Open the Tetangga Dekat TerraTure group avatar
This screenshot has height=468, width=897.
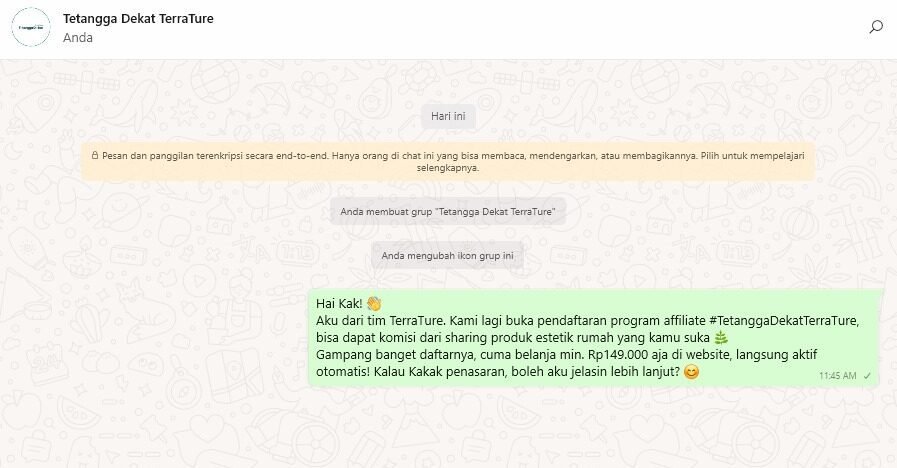pyautogui.click(x=31, y=27)
